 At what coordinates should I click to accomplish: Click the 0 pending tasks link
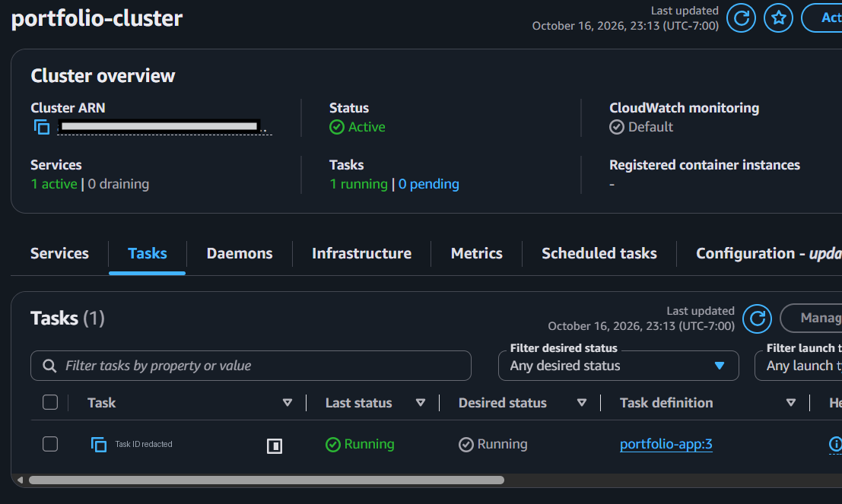coord(428,184)
